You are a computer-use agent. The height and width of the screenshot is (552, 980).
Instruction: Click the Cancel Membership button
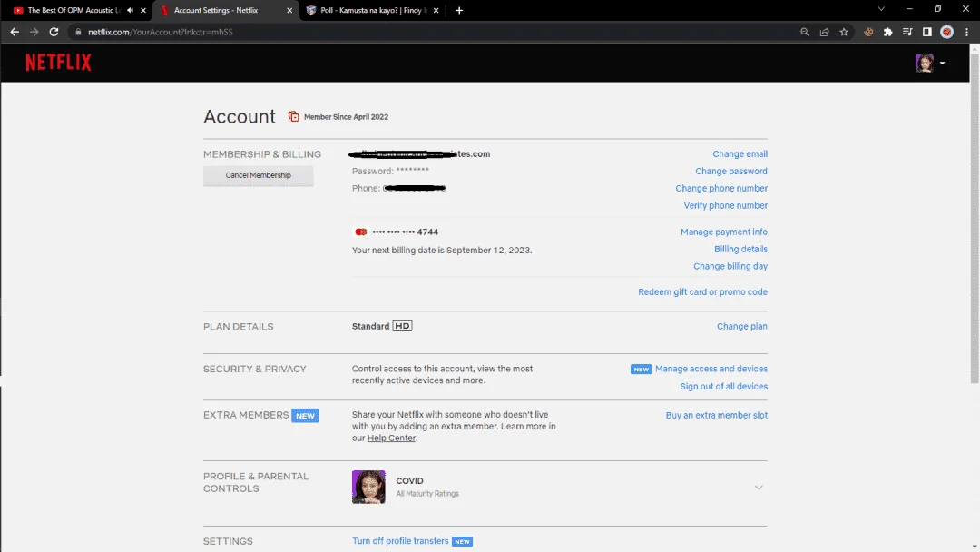[x=258, y=175]
